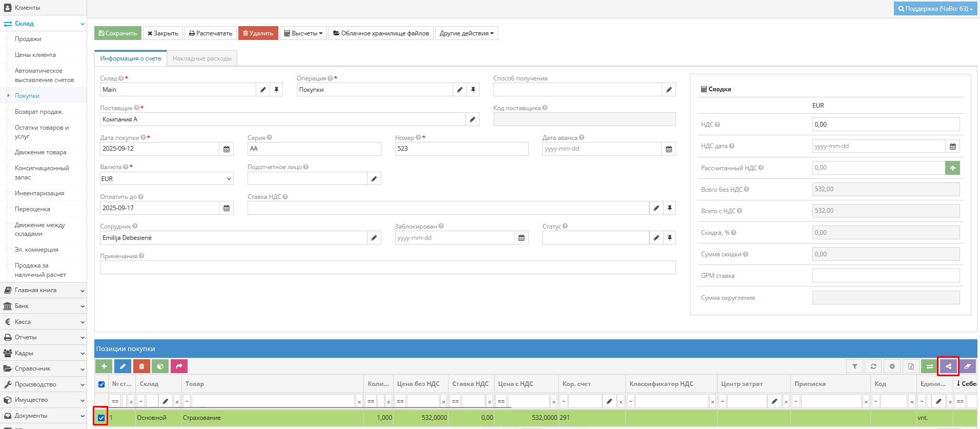Open Инвентаризация in the sidebar menu
Screen dimensions: 980x429
pyautogui.click(x=39, y=193)
